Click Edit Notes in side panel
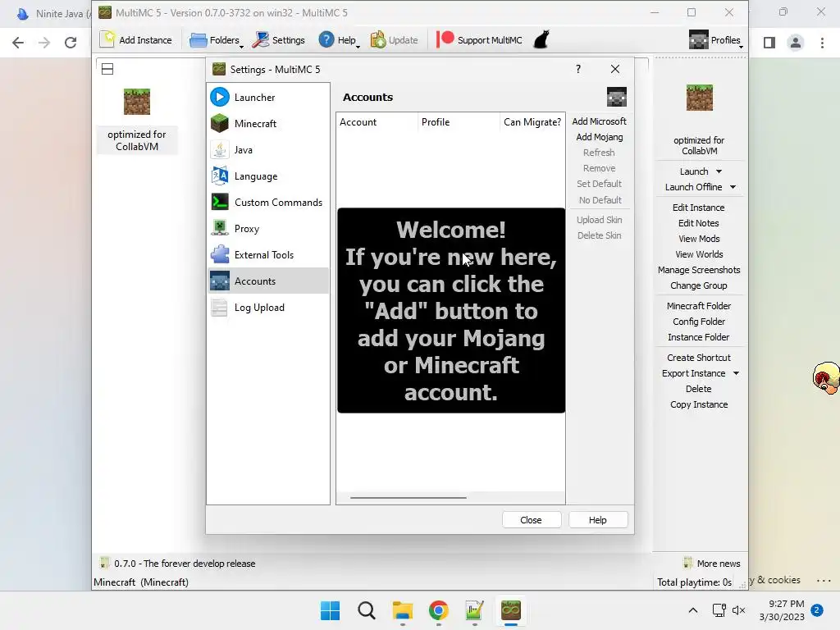 pyautogui.click(x=699, y=223)
